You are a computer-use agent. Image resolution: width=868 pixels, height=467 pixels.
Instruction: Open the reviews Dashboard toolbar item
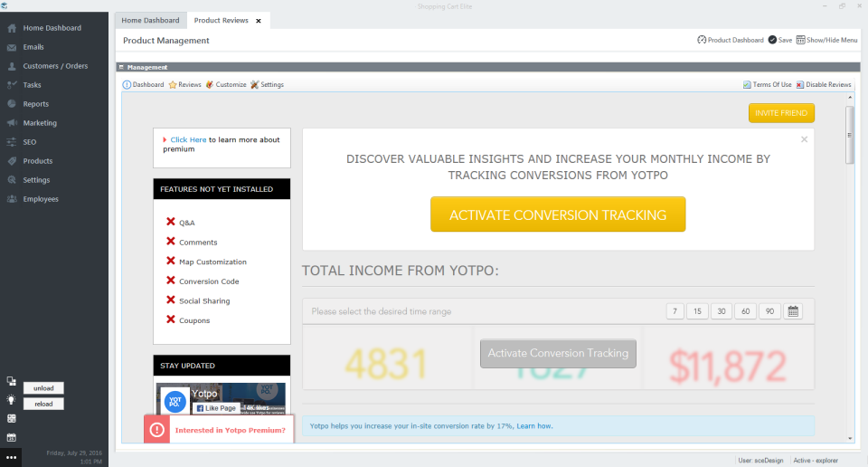pos(143,85)
